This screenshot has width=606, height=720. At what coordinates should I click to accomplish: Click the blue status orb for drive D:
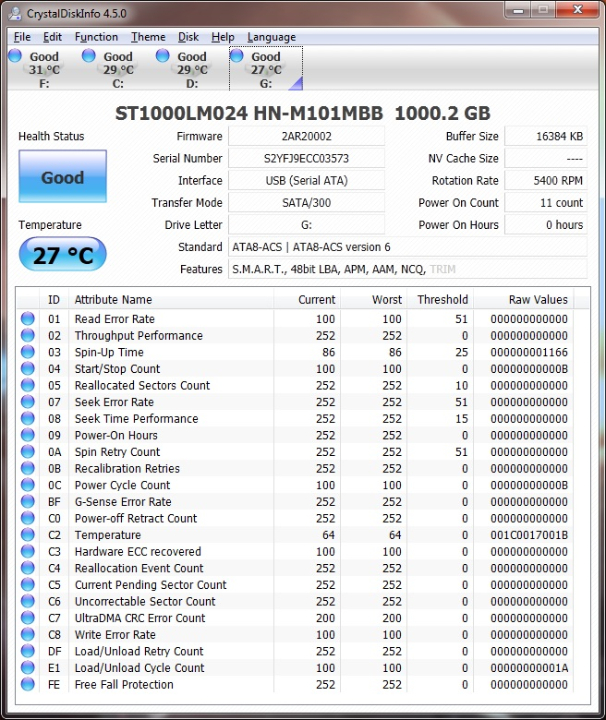pos(163,56)
